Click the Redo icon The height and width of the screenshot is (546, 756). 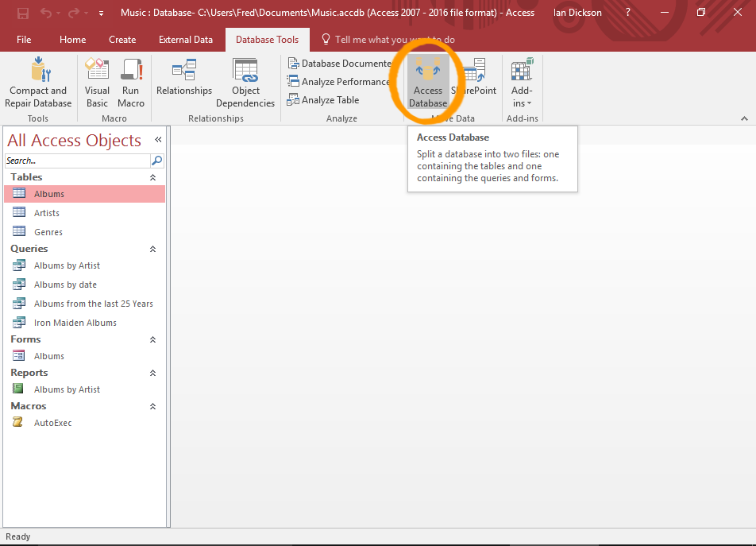coord(73,13)
